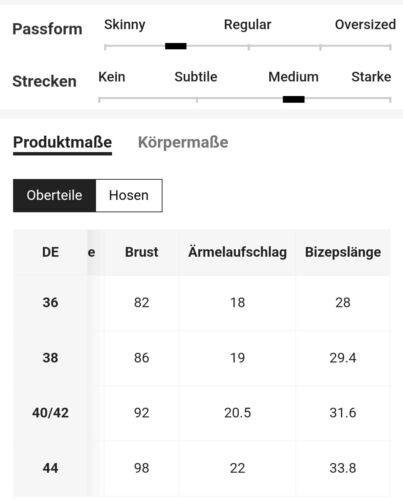Image resolution: width=403 pixels, height=500 pixels.
Task: Choose the Hosen size toggle
Action: coord(129,195)
